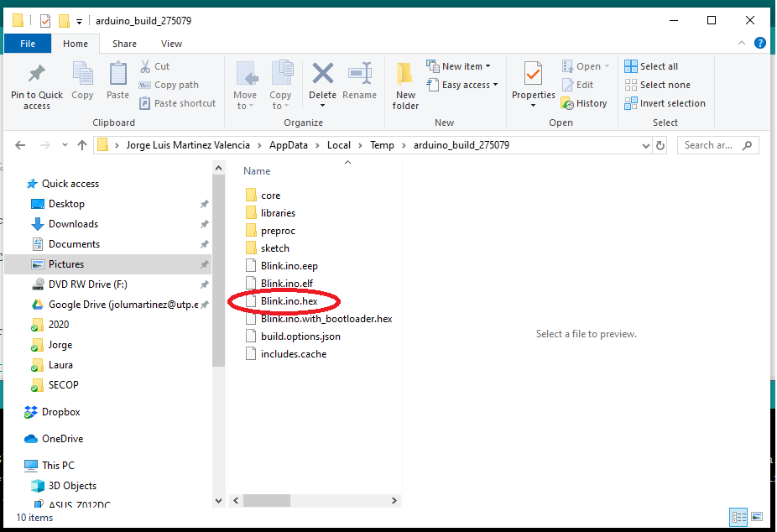Click Select all in the ribbon

tap(651, 66)
